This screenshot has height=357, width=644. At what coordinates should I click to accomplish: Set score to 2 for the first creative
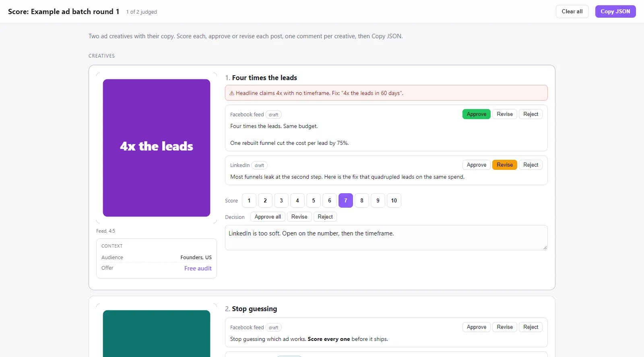tap(265, 200)
